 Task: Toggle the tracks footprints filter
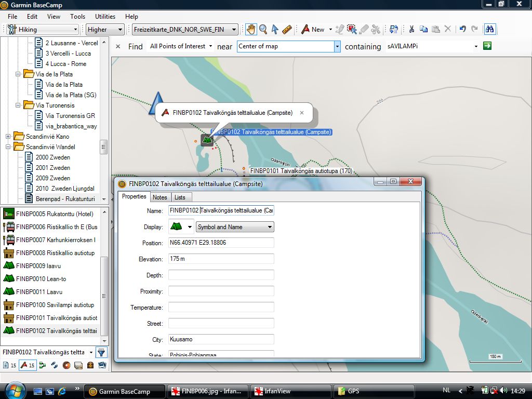54,365
